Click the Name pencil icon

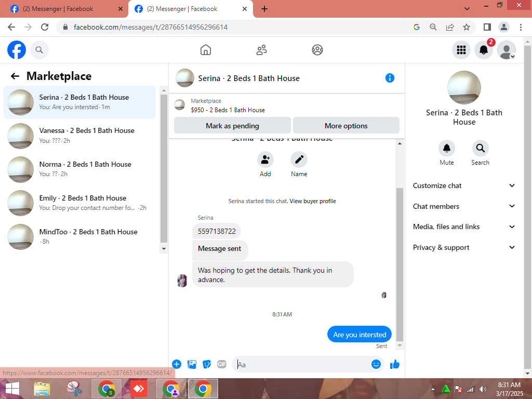point(299,159)
